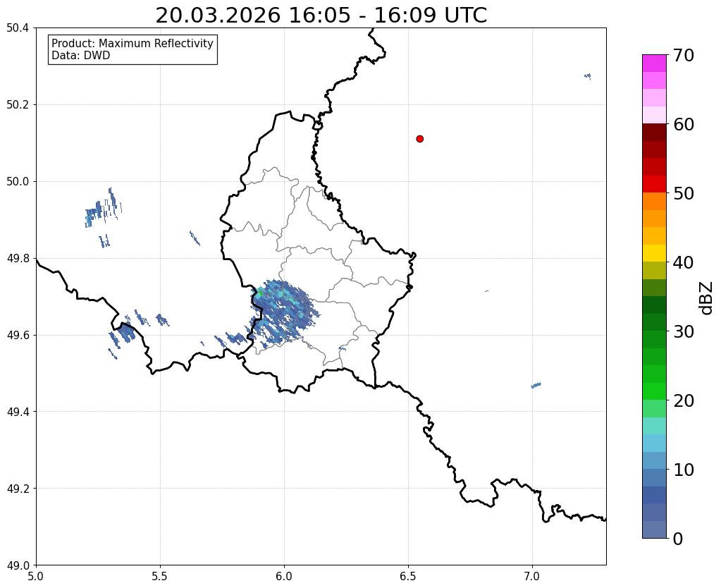Click the latitude label '49.0'

[18, 565]
